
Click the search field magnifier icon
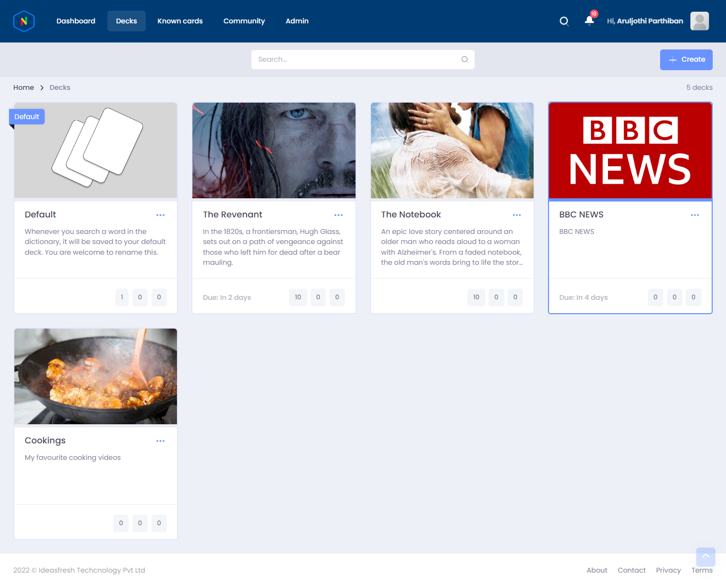tap(465, 60)
